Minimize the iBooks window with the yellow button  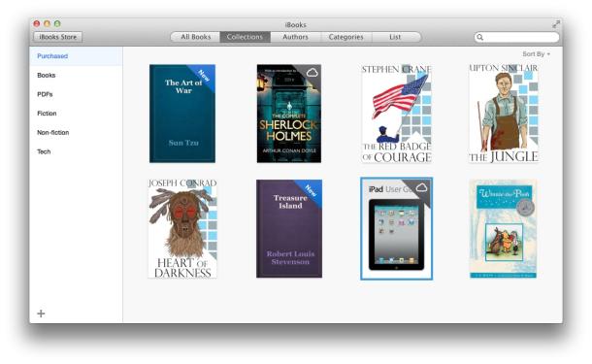pyautogui.click(x=47, y=24)
